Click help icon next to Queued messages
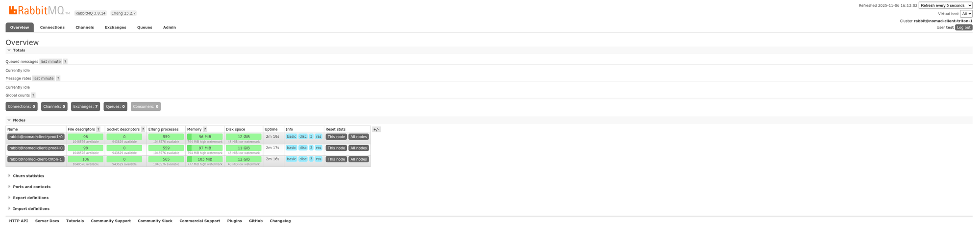 (65, 62)
